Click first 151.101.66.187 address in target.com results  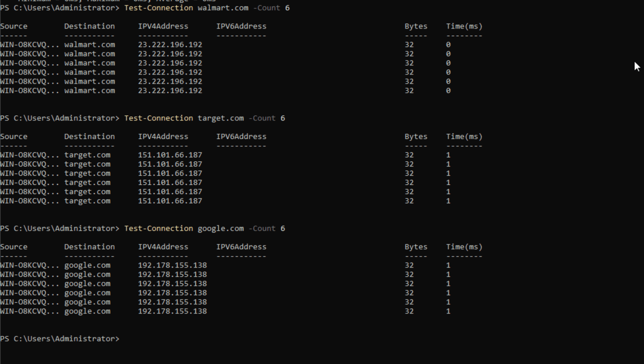[x=170, y=155]
